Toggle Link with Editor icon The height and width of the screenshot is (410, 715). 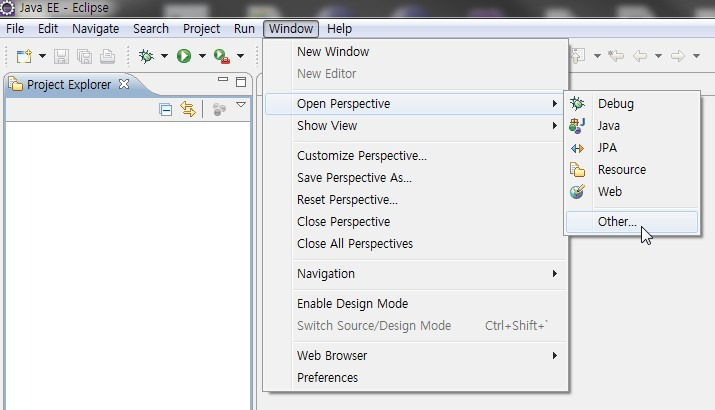click(188, 109)
